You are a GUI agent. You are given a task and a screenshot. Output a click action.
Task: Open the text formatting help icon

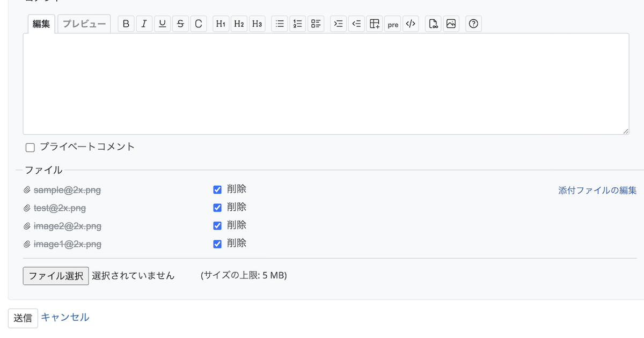click(x=473, y=24)
